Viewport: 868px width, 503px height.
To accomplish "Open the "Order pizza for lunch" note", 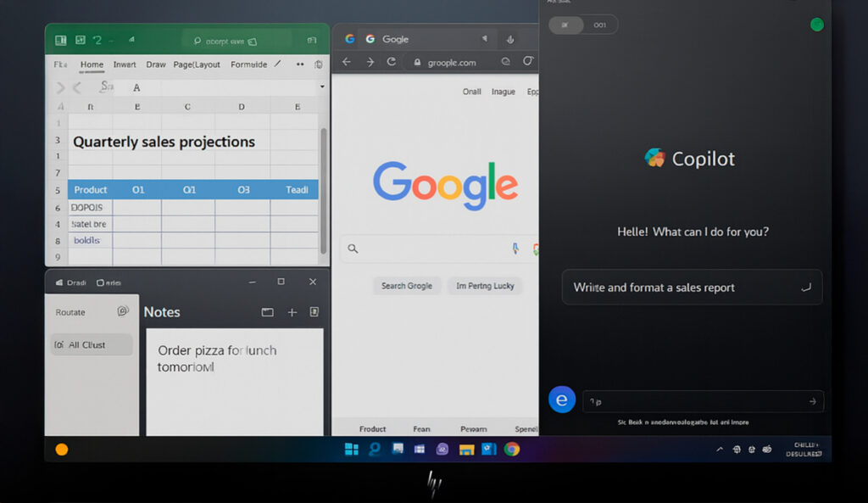I will [234, 381].
